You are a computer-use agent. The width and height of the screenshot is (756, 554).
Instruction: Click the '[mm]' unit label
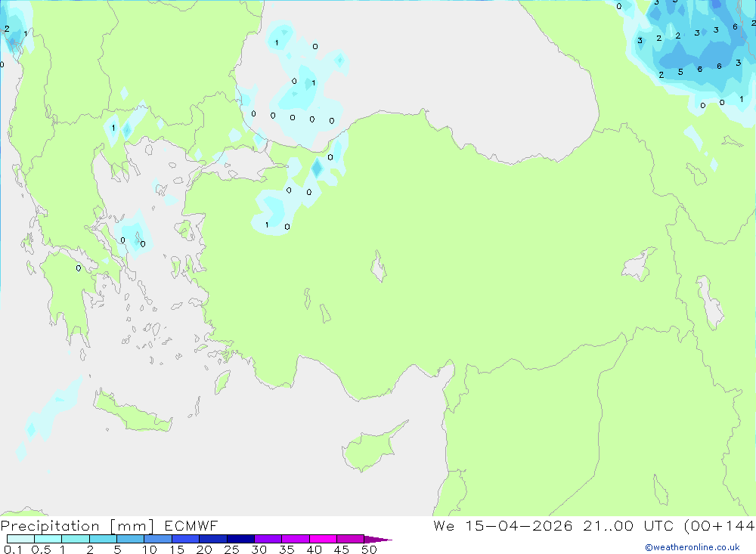pyautogui.click(x=132, y=526)
